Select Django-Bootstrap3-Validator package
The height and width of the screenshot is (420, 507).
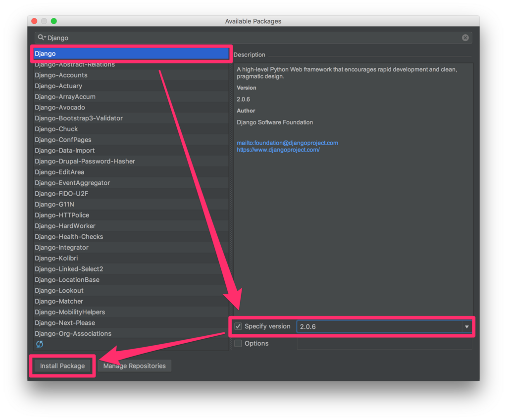pyautogui.click(x=131, y=118)
